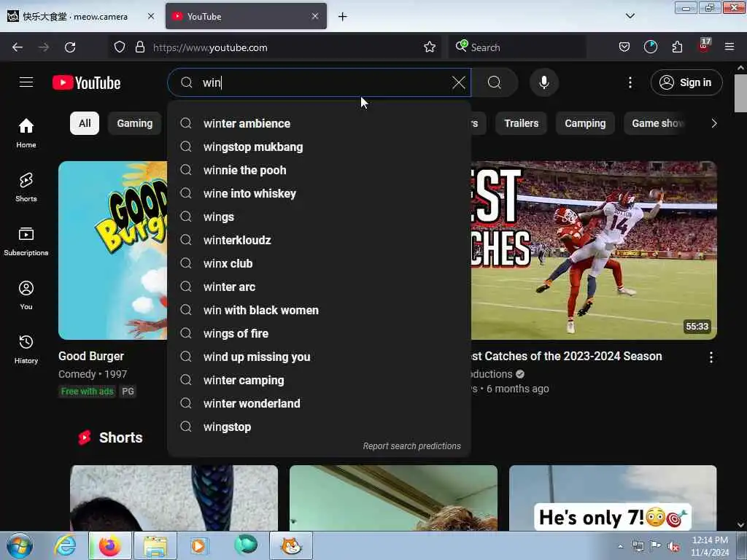Click the YouTube logo
This screenshot has width=747, height=560.
pos(86,83)
